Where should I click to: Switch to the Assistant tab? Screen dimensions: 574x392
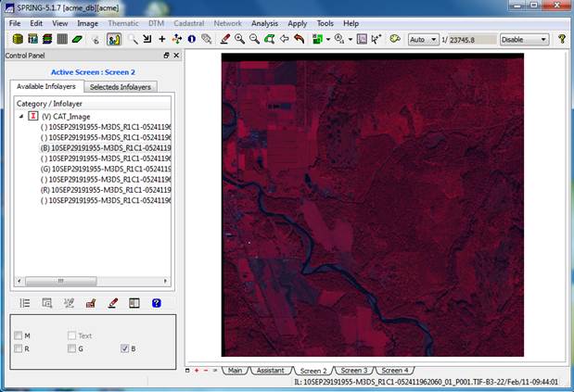pyautogui.click(x=270, y=371)
